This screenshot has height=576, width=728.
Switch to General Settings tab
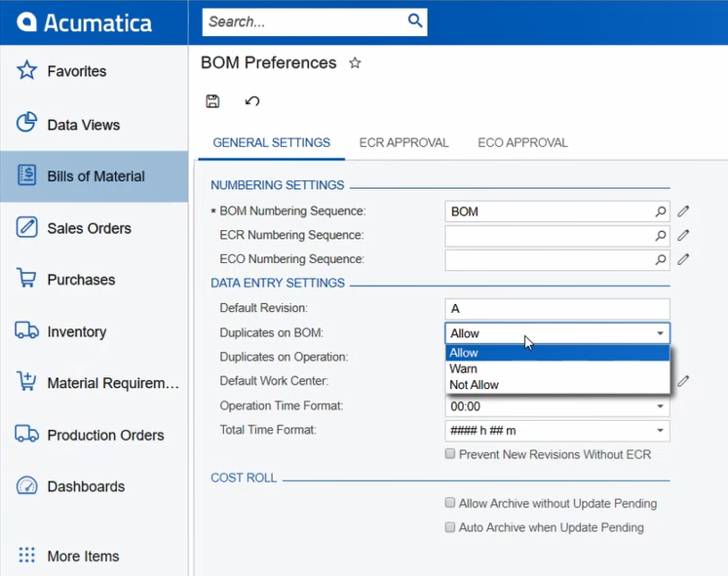coord(272,142)
